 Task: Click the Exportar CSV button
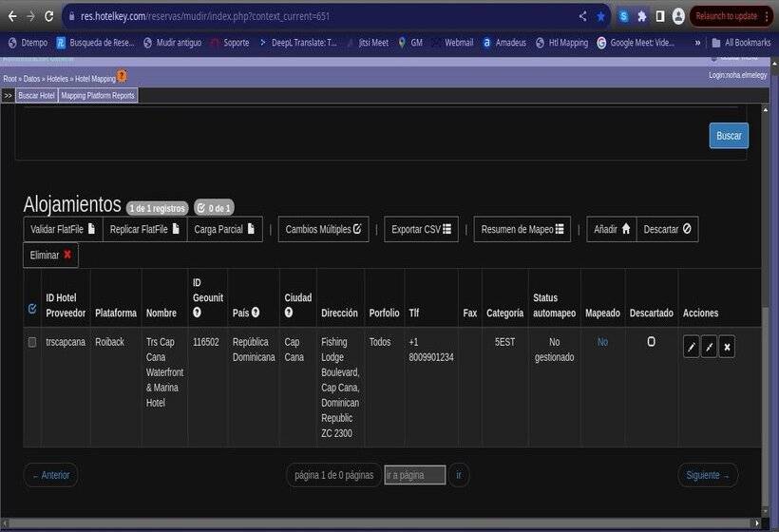pos(422,229)
